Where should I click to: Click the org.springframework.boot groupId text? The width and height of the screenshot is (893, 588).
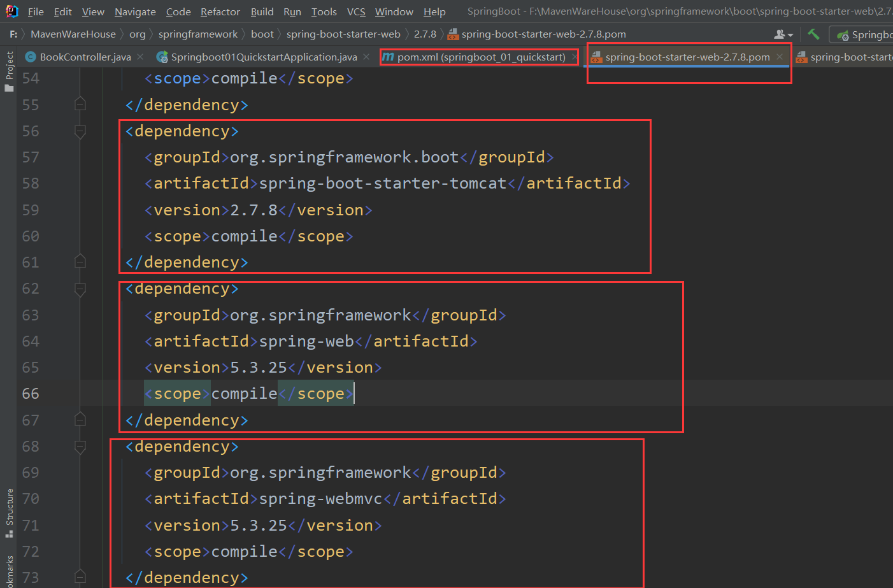(x=344, y=157)
